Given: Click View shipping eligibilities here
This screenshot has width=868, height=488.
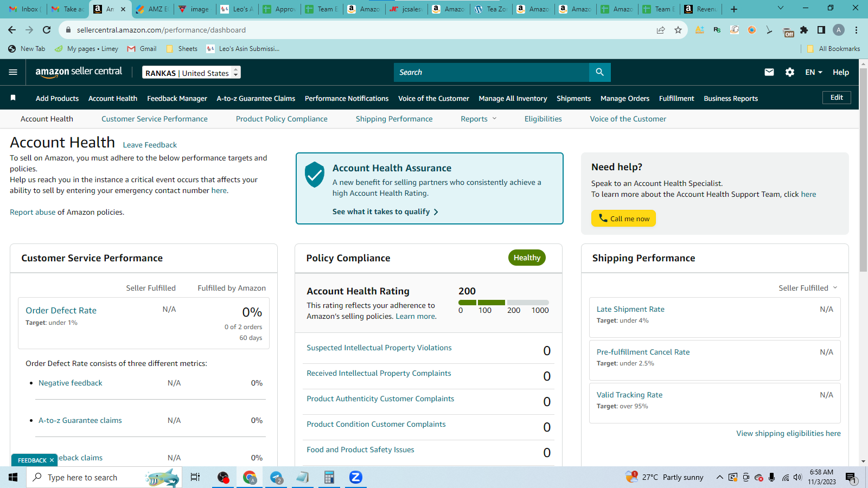Looking at the screenshot, I should 788,433.
